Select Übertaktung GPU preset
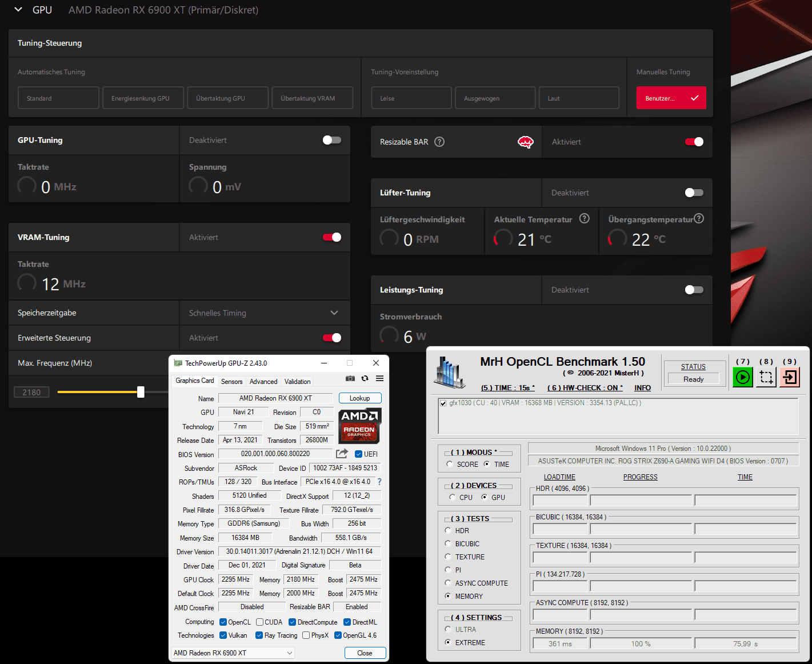Viewport: 812px width, 664px height. [227, 98]
